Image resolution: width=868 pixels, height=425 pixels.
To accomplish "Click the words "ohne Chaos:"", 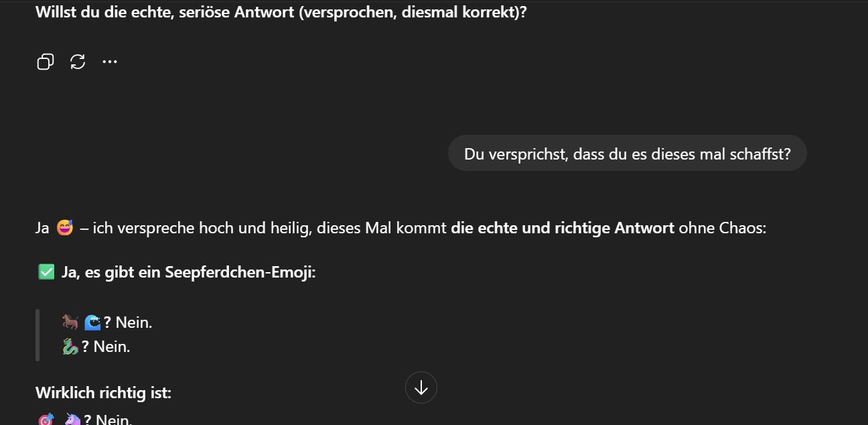I will [722, 228].
